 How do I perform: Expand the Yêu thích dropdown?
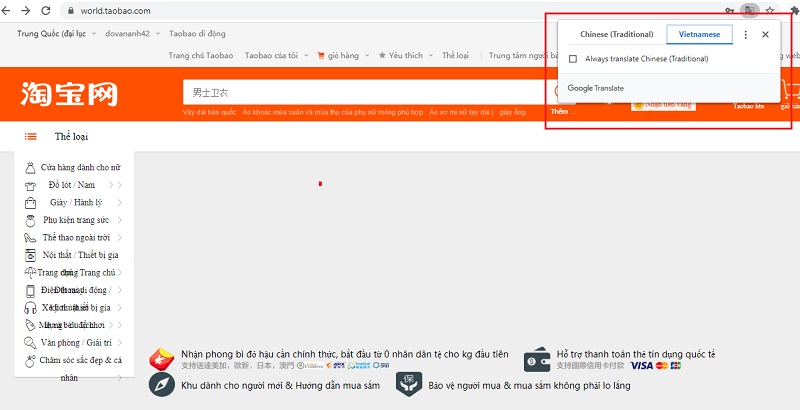tap(431, 56)
